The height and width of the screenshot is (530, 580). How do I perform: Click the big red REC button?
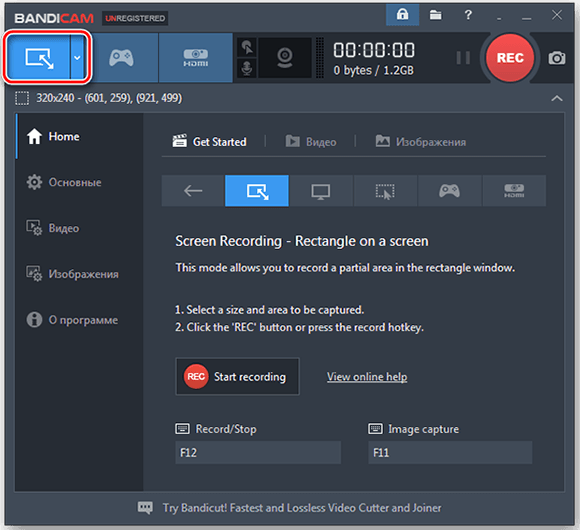510,58
